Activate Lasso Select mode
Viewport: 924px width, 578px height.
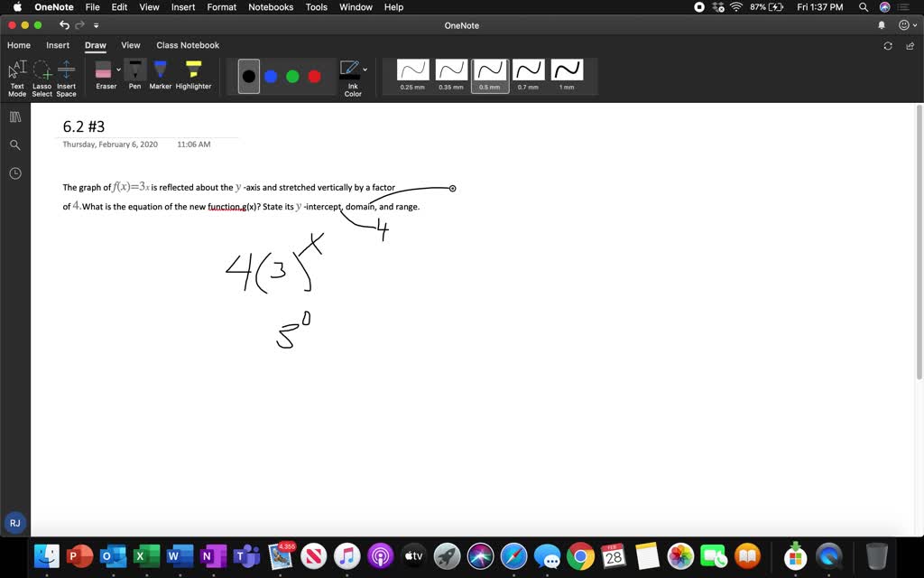click(x=42, y=74)
